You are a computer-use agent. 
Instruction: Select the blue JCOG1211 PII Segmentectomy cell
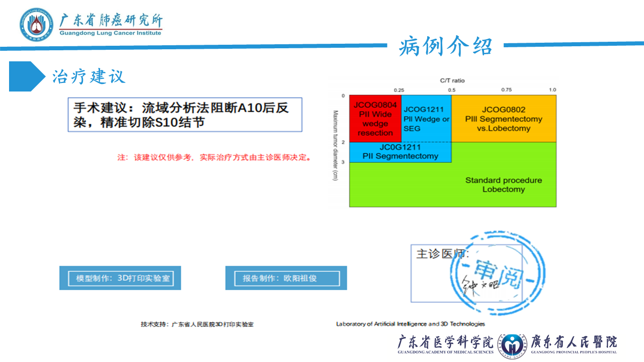tap(400, 152)
